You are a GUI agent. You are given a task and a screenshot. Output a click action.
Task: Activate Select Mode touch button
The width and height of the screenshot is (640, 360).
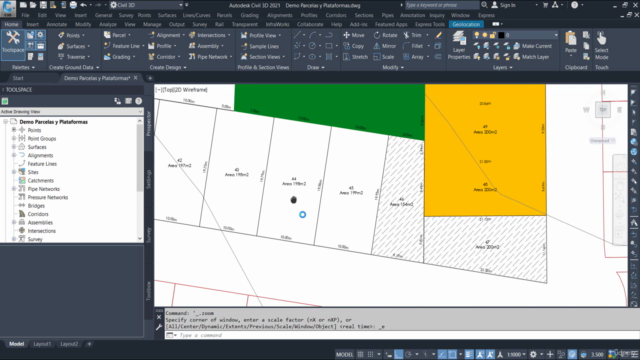tap(601, 45)
